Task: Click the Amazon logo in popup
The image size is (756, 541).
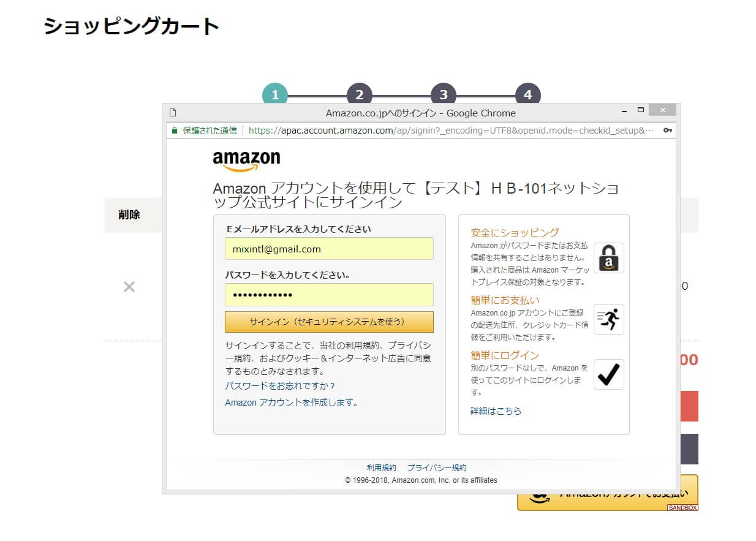Action: coord(246,161)
